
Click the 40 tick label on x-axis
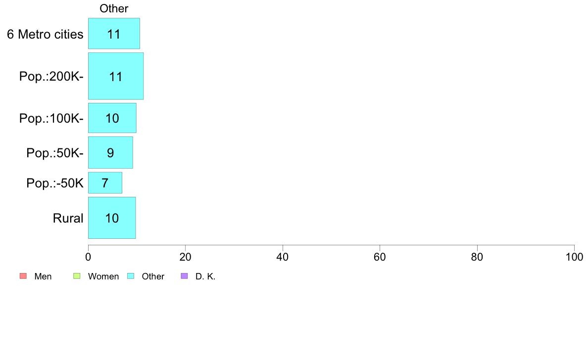[283, 257]
